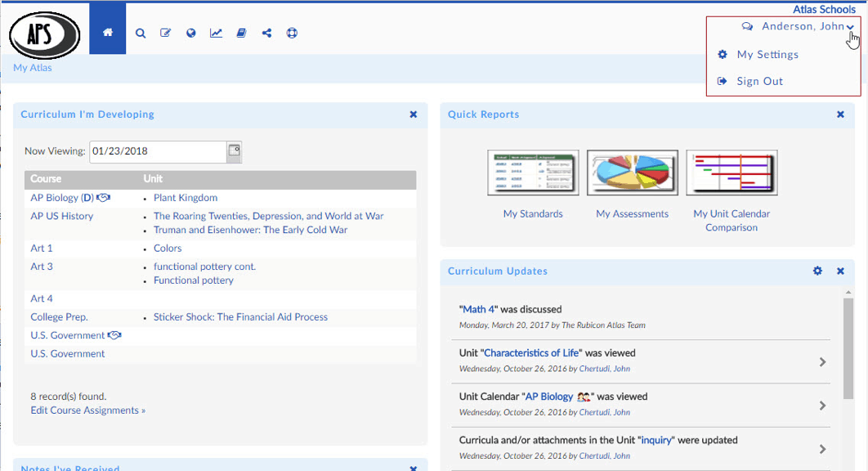
Task: Open the AP US History course
Action: (61, 216)
